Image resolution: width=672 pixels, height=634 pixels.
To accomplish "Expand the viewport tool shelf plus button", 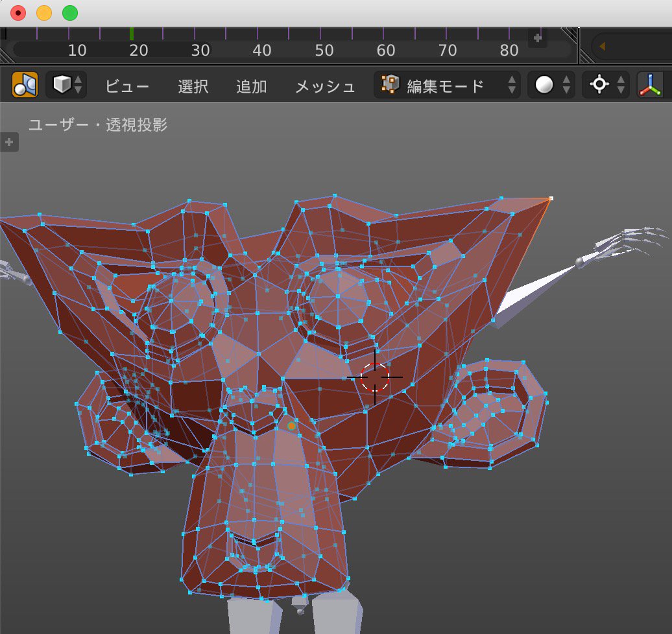I will click(x=9, y=142).
